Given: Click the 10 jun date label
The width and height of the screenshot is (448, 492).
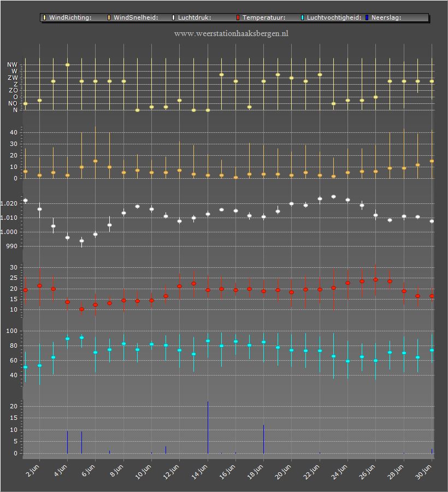Looking at the screenshot, I should 143,472.
